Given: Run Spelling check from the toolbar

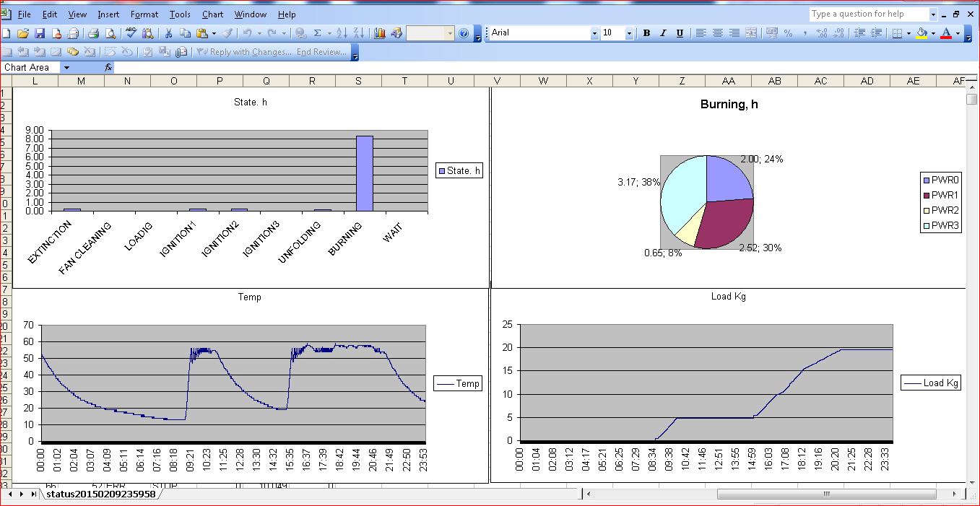Looking at the screenshot, I should 131,33.
